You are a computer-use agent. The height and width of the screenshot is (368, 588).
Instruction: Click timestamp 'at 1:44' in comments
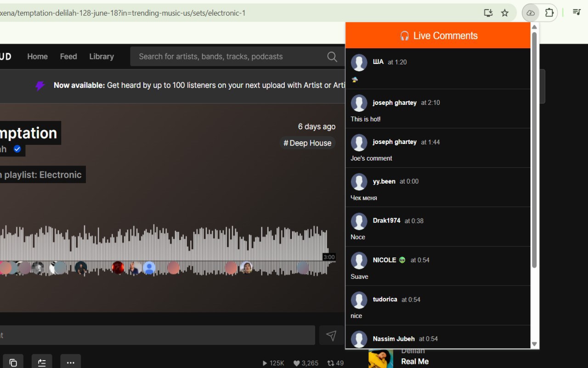tap(430, 142)
